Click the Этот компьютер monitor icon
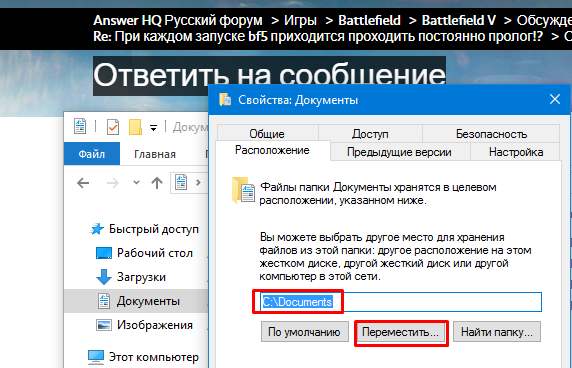572x368 pixels. [x=96, y=357]
